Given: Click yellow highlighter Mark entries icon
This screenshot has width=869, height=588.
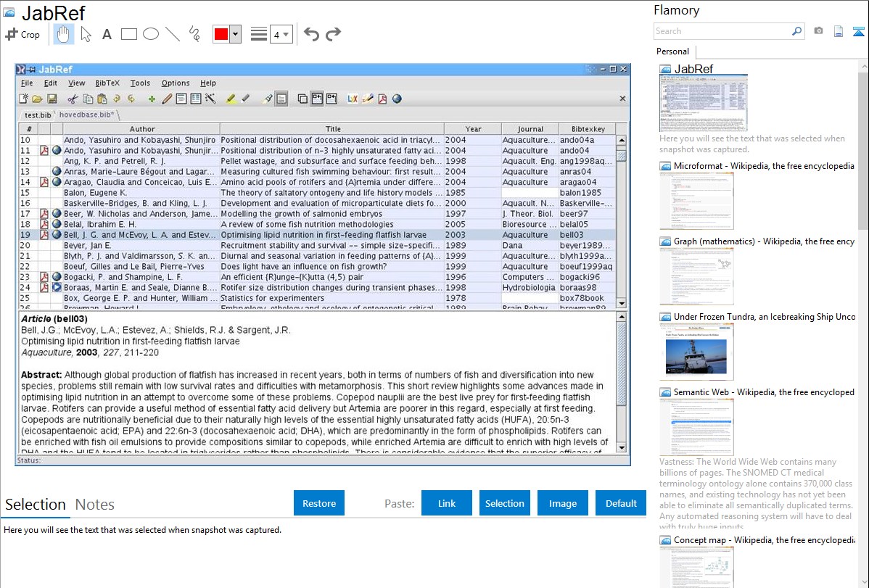Looking at the screenshot, I should coord(231,99).
